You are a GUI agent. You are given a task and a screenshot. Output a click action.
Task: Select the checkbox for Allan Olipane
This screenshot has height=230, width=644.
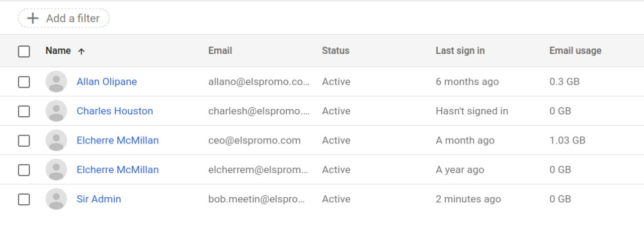[x=24, y=82]
